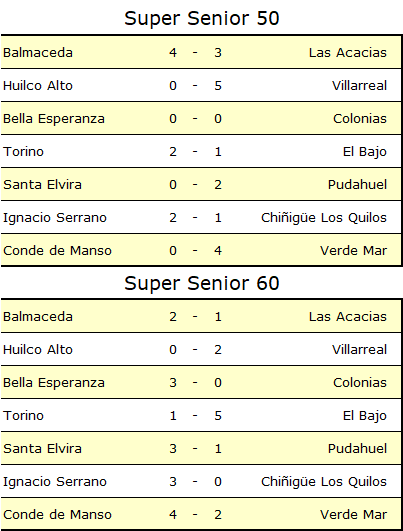Click El Bajo in Super Senior 50
The height and width of the screenshot is (531, 403).
point(364,152)
